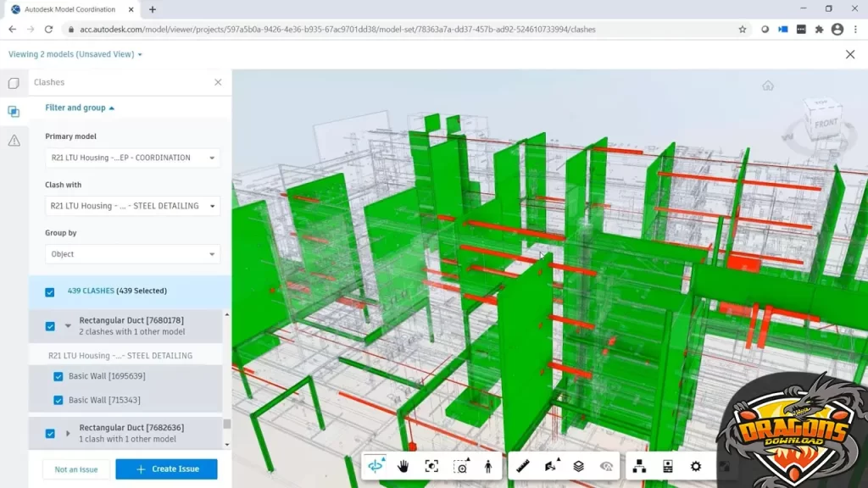This screenshot has height=488, width=868.
Task: Expand Rectangular Duct [7682636] clash group
Action: pos(68,432)
